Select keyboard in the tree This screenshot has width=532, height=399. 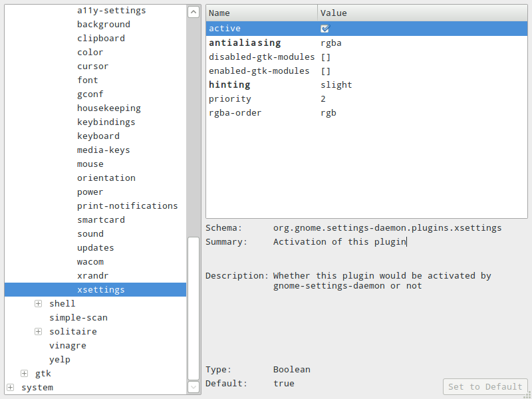click(98, 136)
